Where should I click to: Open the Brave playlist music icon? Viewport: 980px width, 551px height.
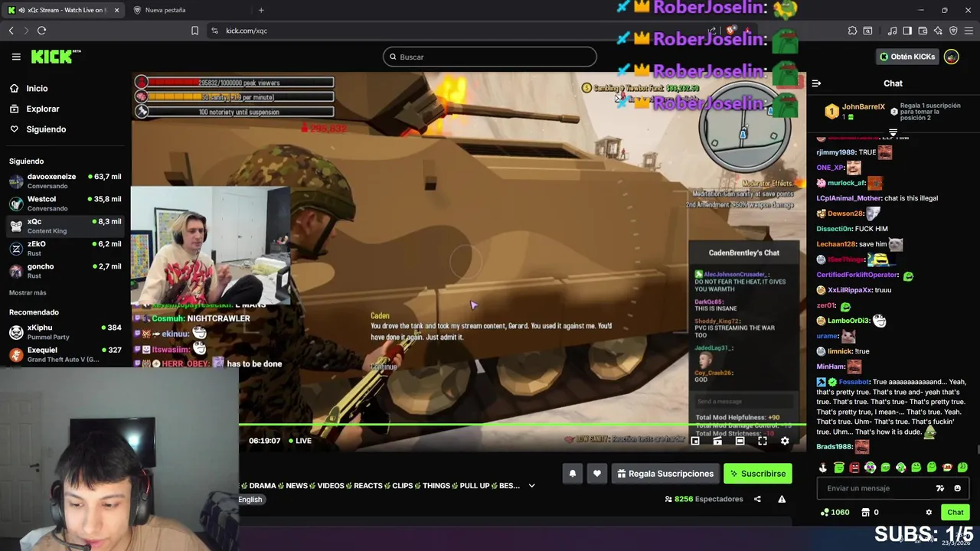tap(893, 31)
